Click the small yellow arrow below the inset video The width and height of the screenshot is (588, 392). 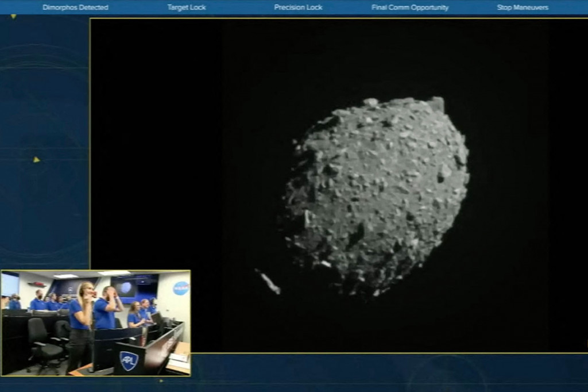coord(161,381)
